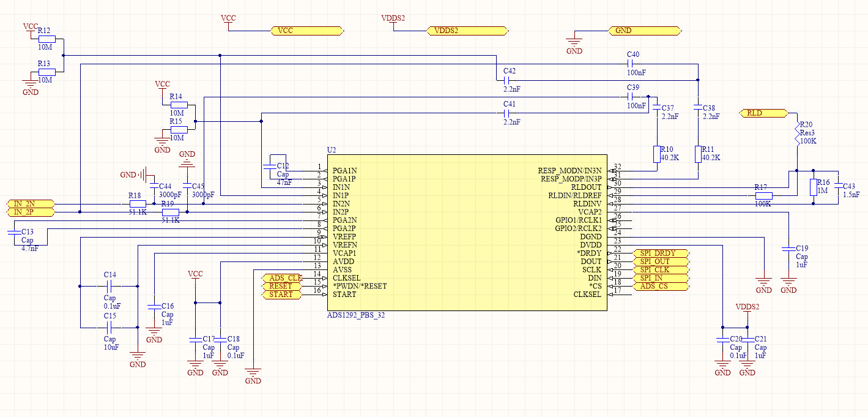Select resistor R18 51.1K
This screenshot has width=868, height=417.
coord(137,204)
